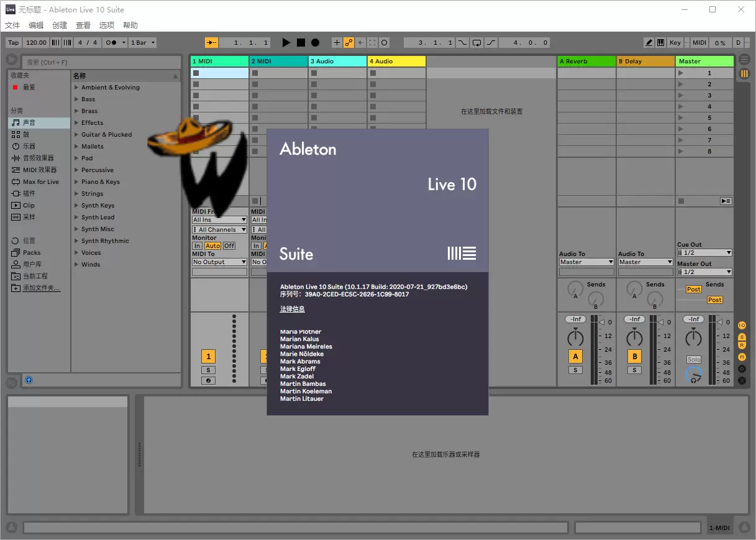The width and height of the screenshot is (756, 540).
Task: Adjust the A Reverb pan knob
Action: coord(575,338)
